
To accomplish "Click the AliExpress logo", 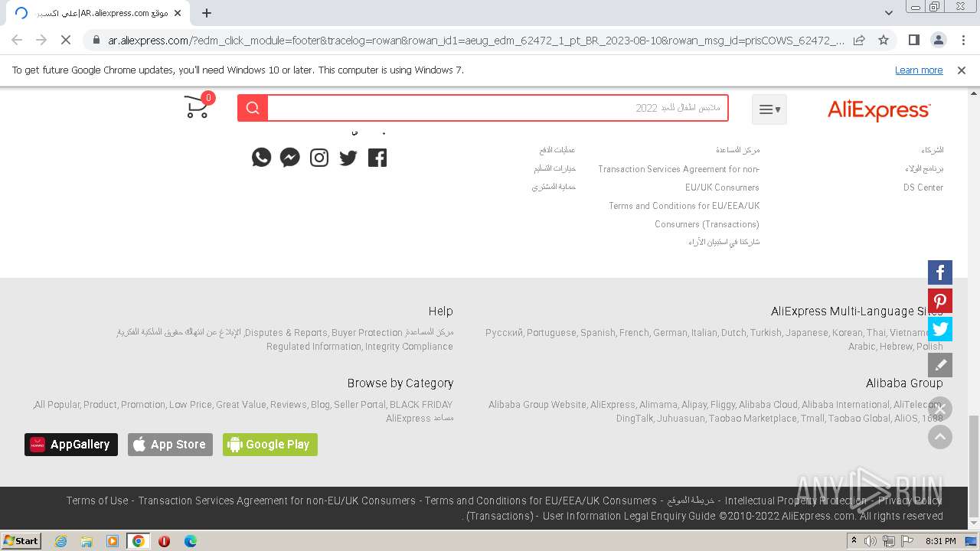I will pos(879,110).
